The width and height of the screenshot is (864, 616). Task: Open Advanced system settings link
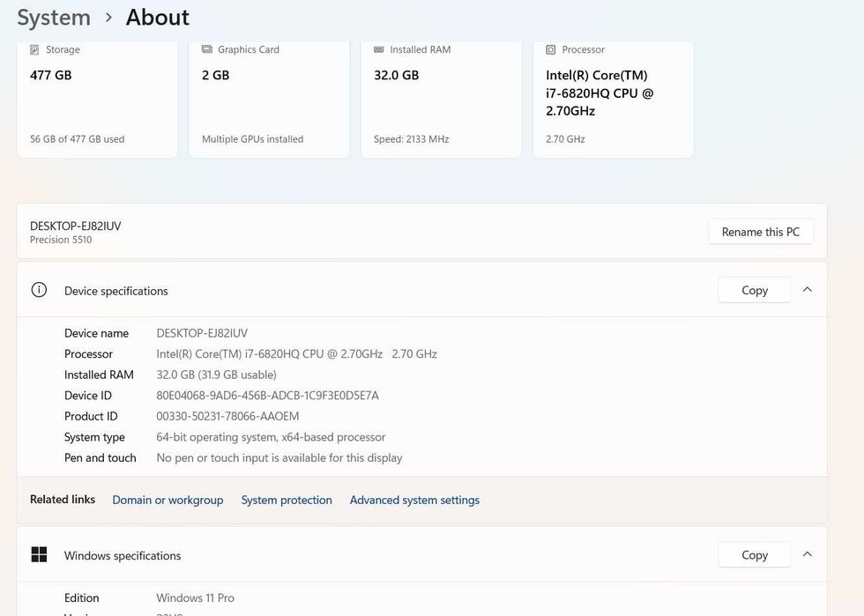pyautogui.click(x=414, y=500)
